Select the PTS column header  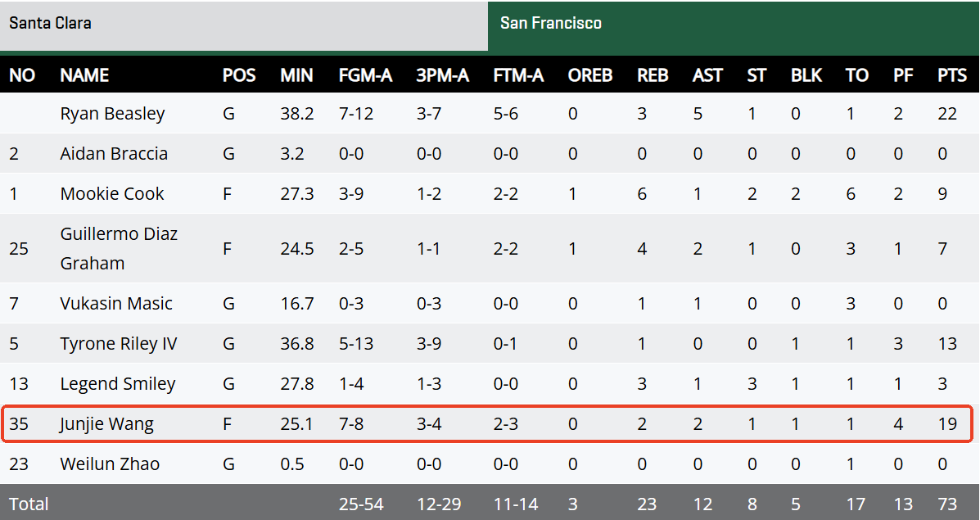click(952, 75)
